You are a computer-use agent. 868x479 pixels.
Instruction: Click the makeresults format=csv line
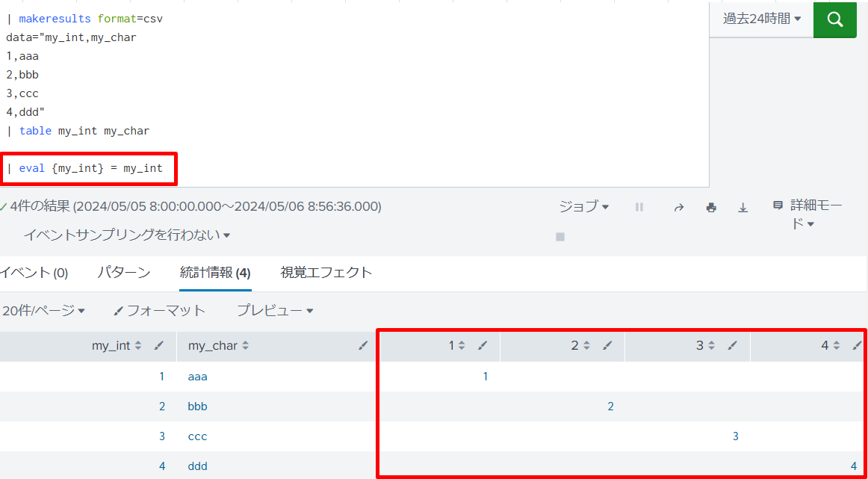click(84, 19)
